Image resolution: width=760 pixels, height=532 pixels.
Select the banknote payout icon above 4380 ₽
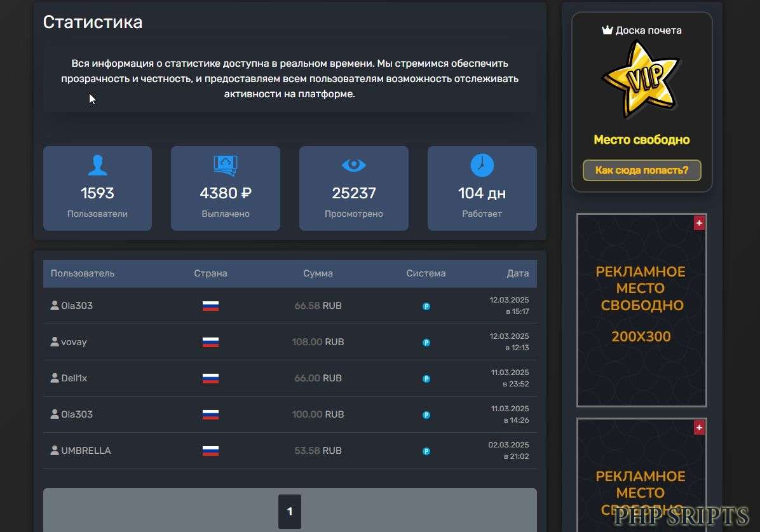tap(226, 165)
